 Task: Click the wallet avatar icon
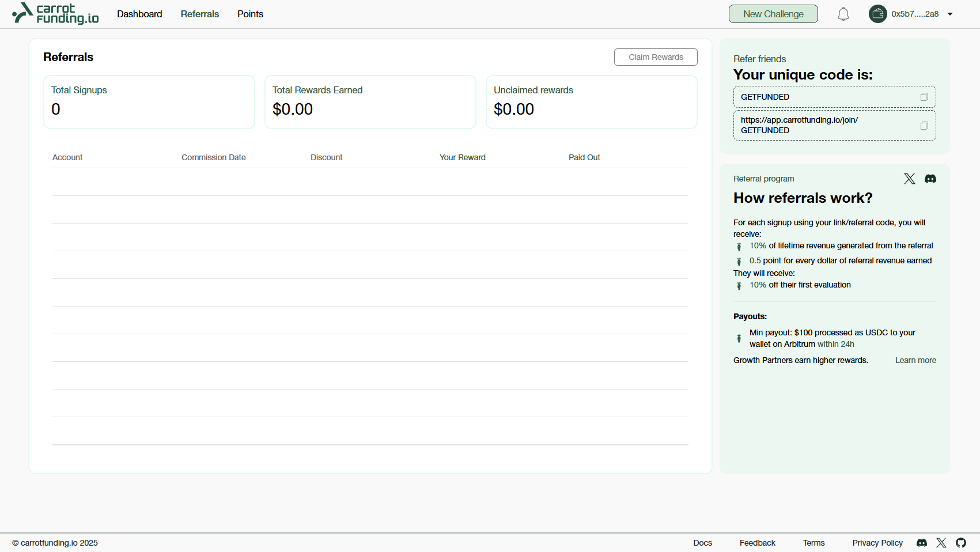(878, 14)
